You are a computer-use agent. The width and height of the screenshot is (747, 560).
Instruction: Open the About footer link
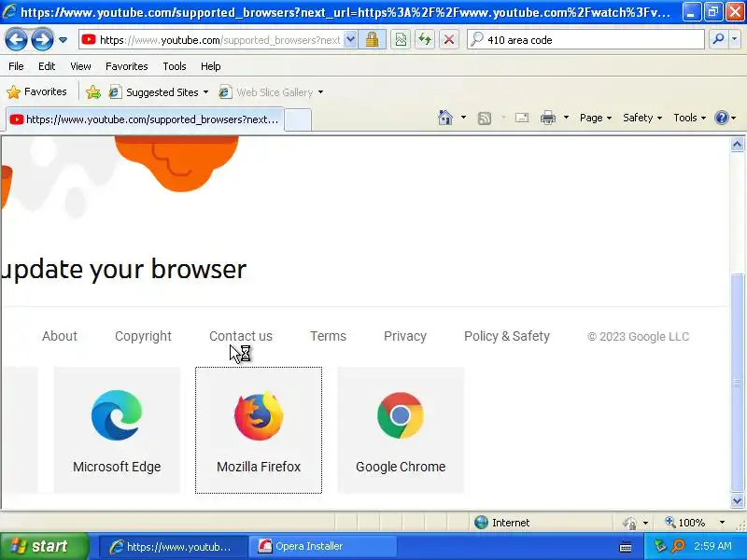coord(60,336)
